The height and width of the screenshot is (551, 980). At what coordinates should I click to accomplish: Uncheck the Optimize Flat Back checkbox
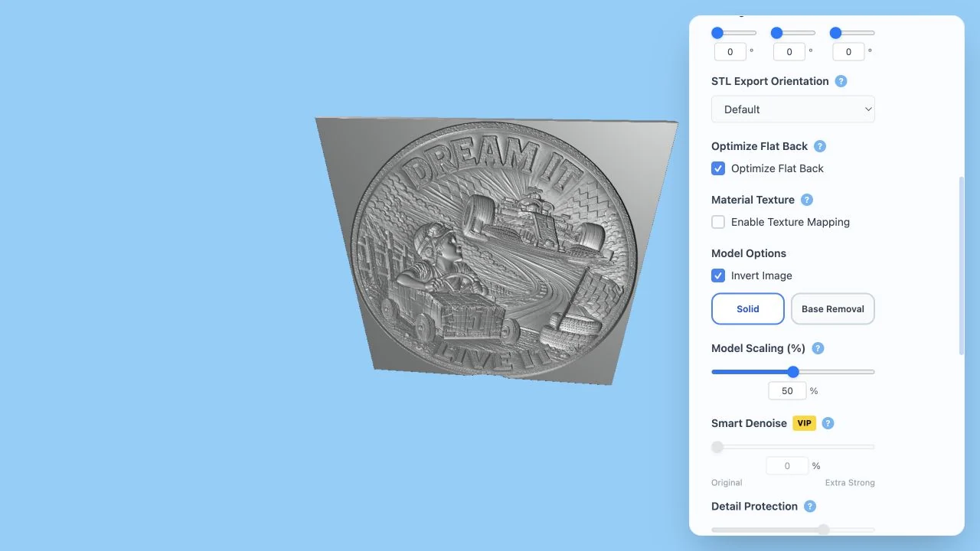click(718, 168)
